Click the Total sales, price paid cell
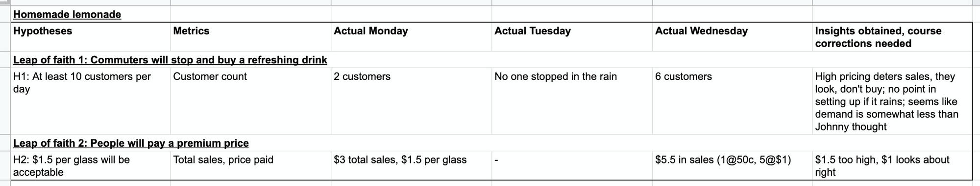 point(250,165)
